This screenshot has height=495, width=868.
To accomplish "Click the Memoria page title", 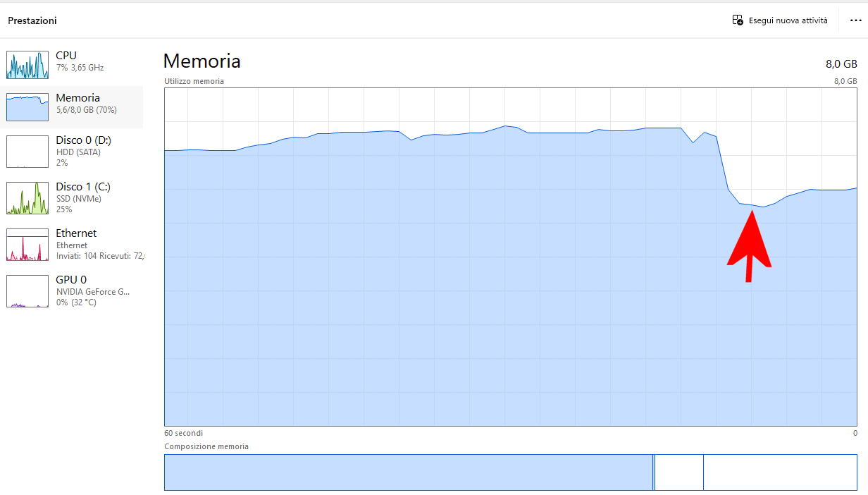I will click(201, 61).
